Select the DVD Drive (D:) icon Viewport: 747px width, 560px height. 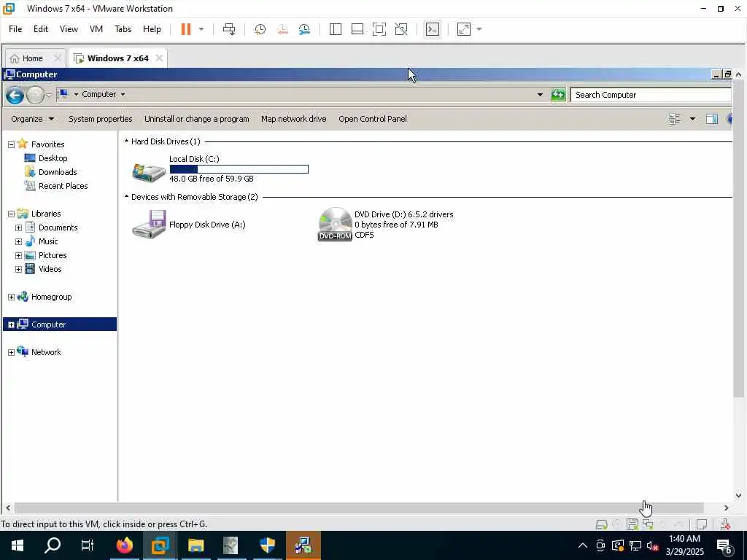click(335, 225)
